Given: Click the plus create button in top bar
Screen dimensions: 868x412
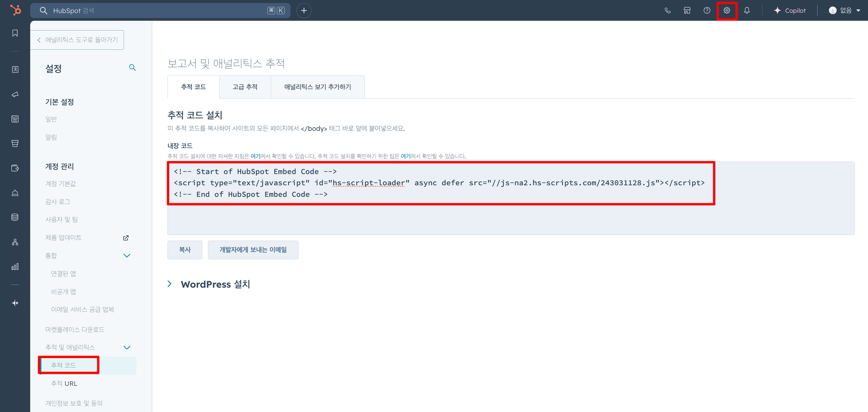Looking at the screenshot, I should [304, 10].
